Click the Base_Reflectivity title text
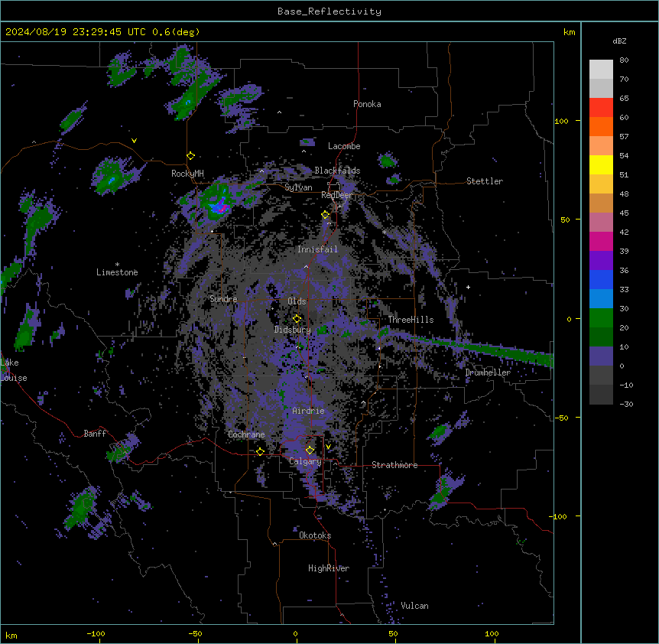The width and height of the screenshot is (659, 644). (x=329, y=11)
